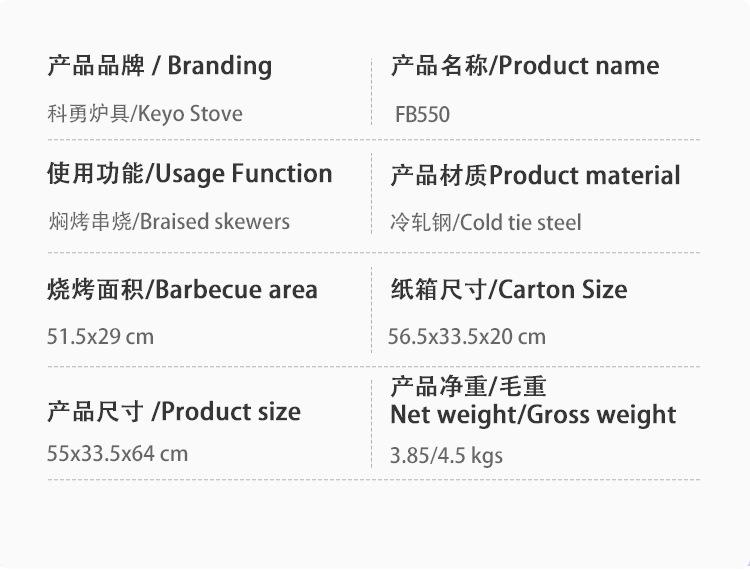This screenshot has height=571, width=750.
Task: Click the Product size heading
Action: [173, 411]
